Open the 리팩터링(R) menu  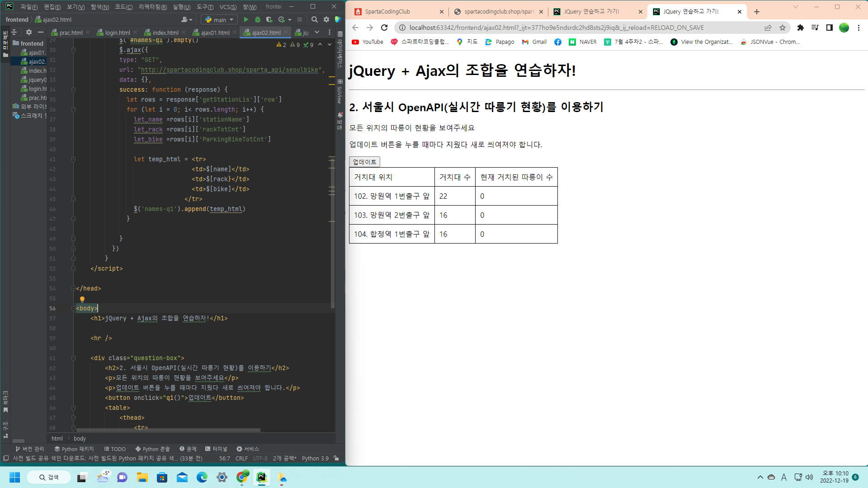(x=152, y=7)
